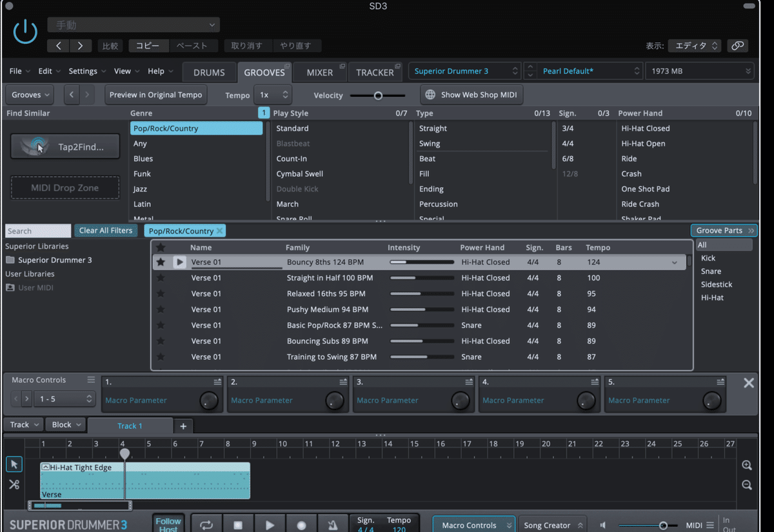
Task: Click the zoom-in magnifier beside the timeline
Action: coord(746,464)
